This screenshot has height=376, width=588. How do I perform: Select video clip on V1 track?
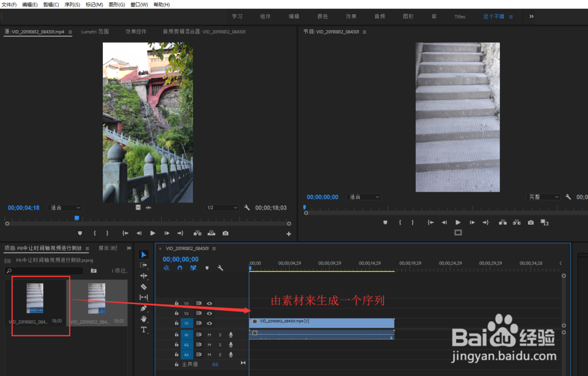[322, 323]
